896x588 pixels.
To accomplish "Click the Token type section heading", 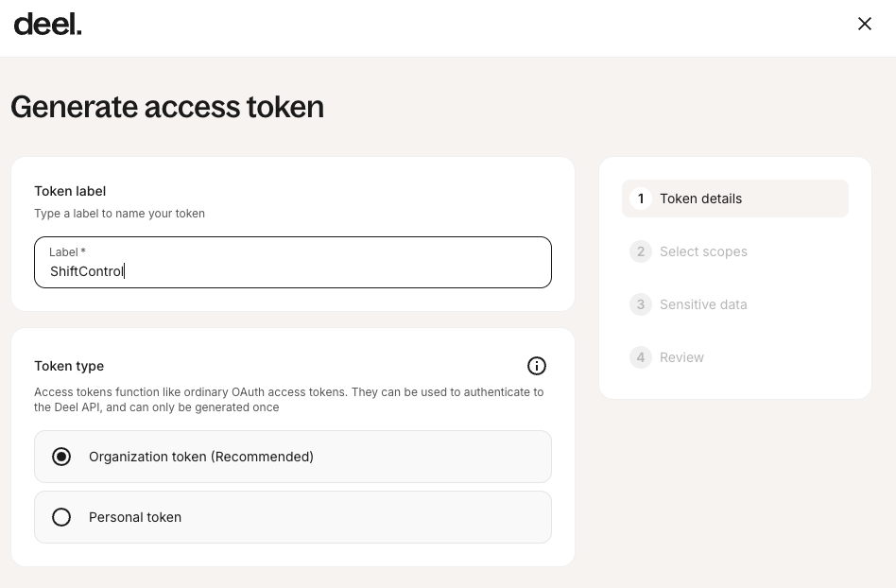I will 69,366.
